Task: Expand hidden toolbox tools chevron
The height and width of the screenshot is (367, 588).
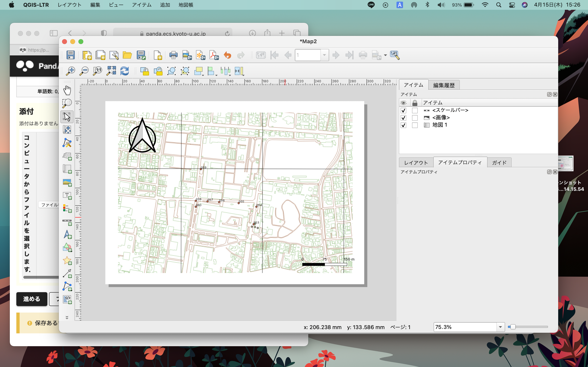Action: tap(67, 317)
